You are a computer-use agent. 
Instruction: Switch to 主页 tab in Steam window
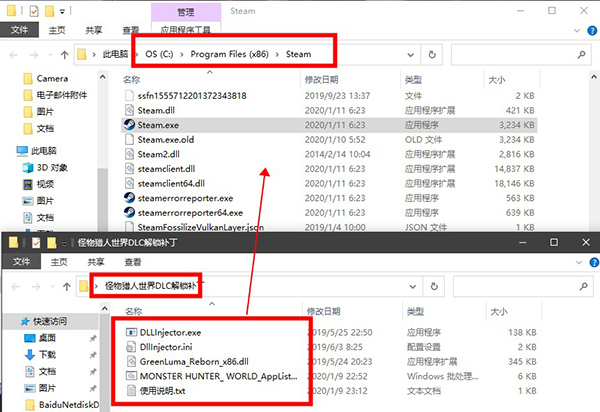coord(57,30)
